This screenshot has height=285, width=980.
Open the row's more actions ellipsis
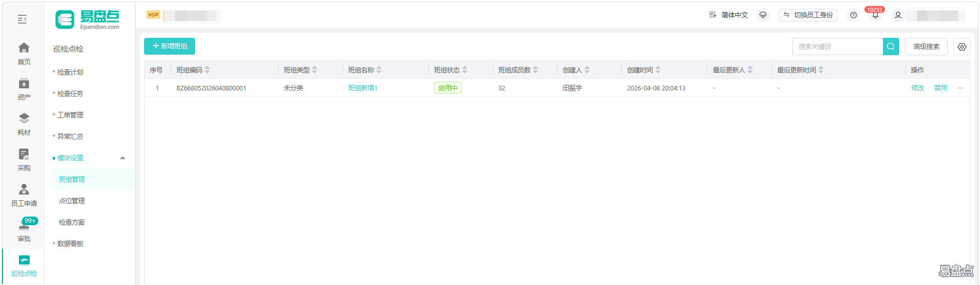click(960, 88)
